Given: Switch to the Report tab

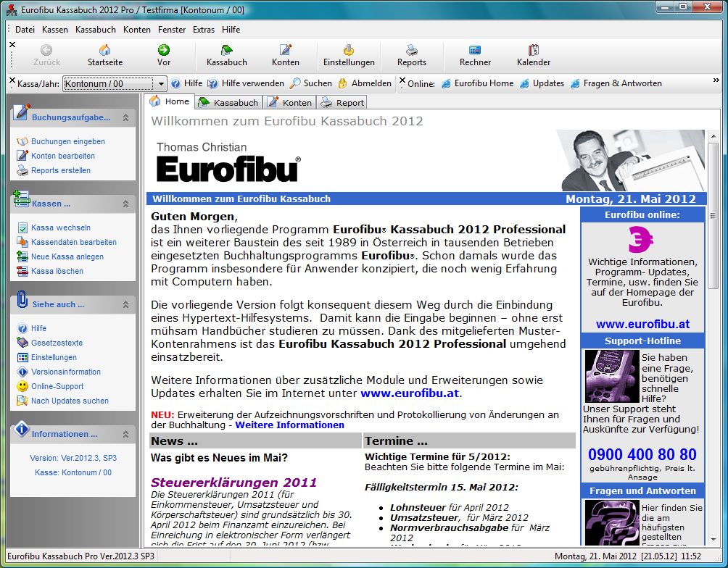Looking at the screenshot, I should coord(343,103).
